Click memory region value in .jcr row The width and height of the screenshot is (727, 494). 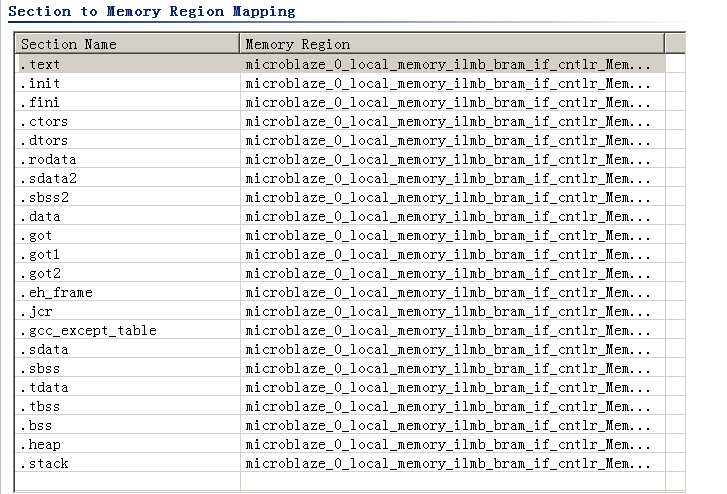(x=453, y=311)
